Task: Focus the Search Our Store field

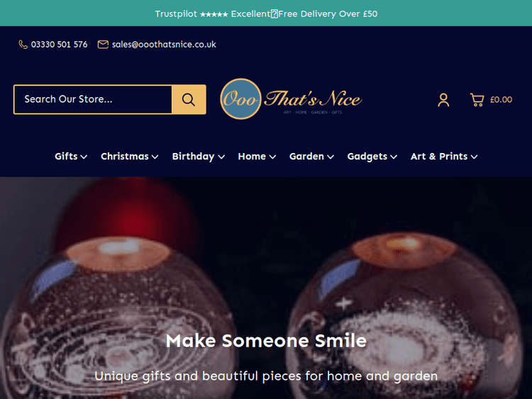Action: point(93,99)
